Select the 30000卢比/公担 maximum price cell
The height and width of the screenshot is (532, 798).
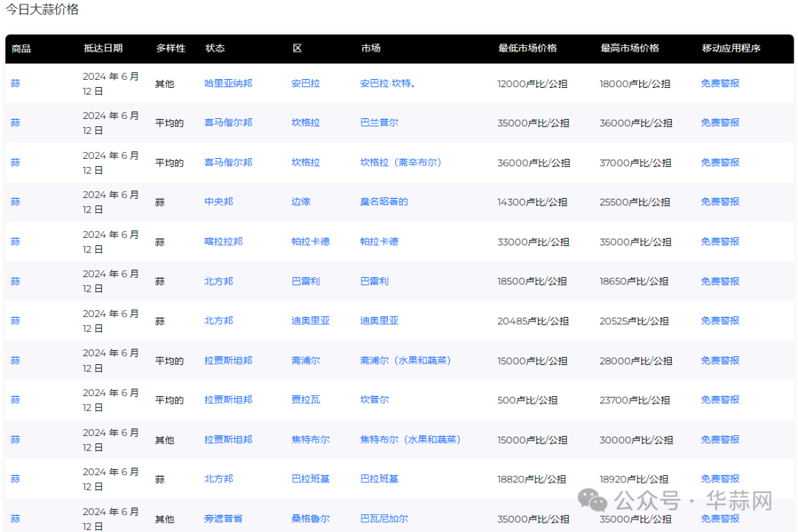tap(635, 440)
